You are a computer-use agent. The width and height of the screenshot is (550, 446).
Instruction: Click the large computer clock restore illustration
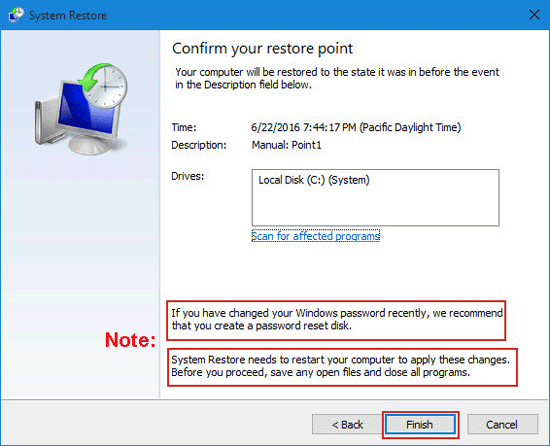click(80, 108)
